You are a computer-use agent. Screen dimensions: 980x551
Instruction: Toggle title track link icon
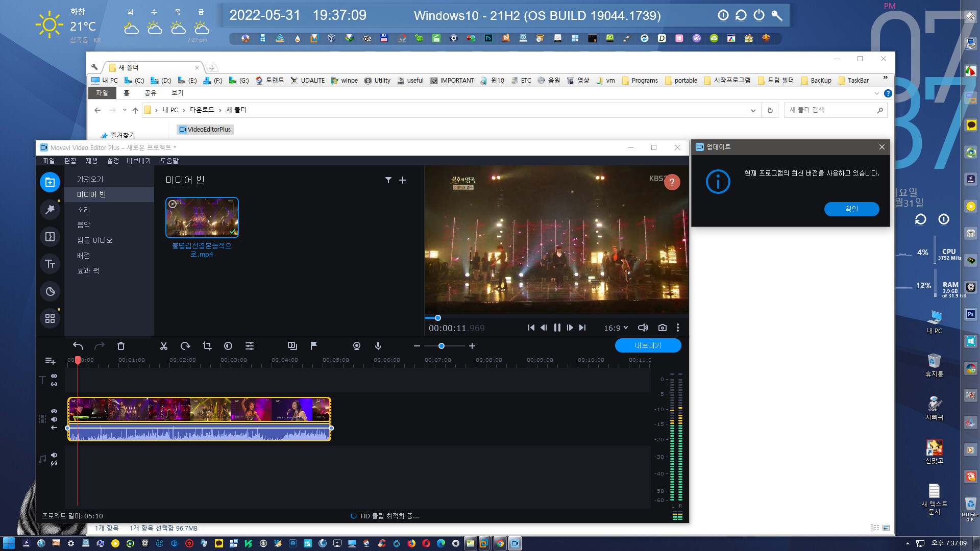click(54, 384)
